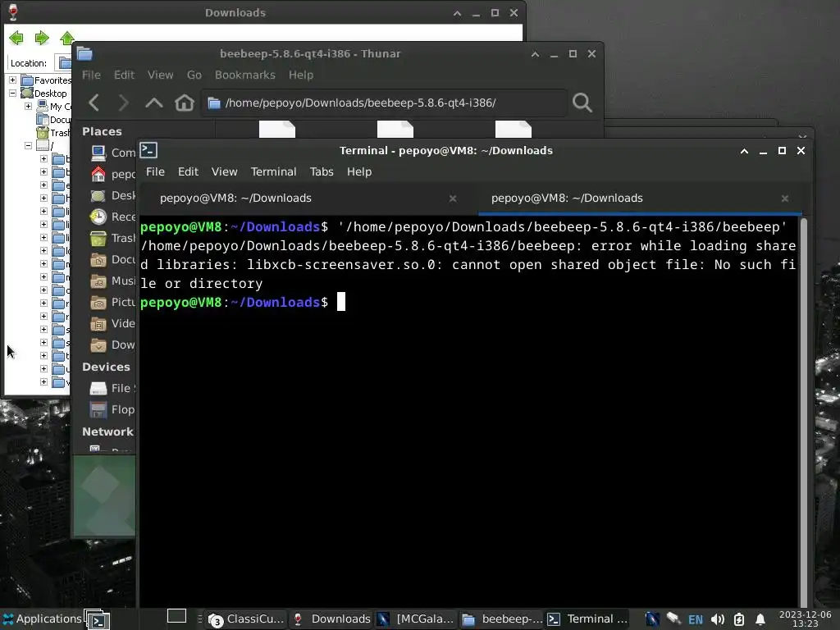
Task: Open the File menu in Terminal
Action: [x=155, y=171]
